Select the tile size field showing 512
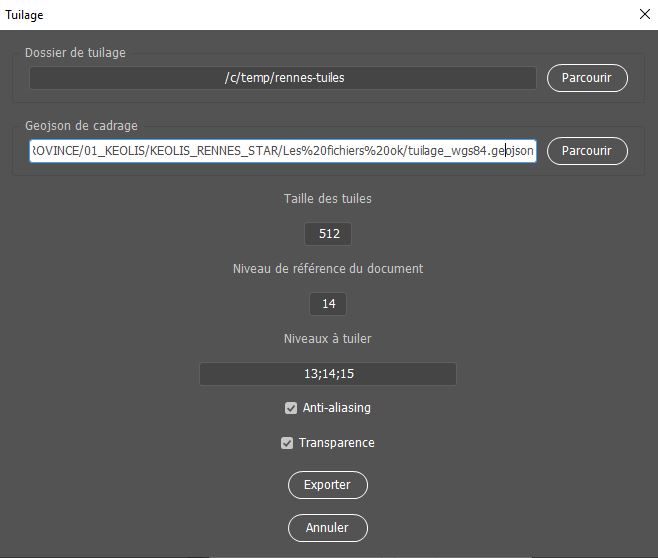The width and height of the screenshot is (658, 558). [x=328, y=234]
